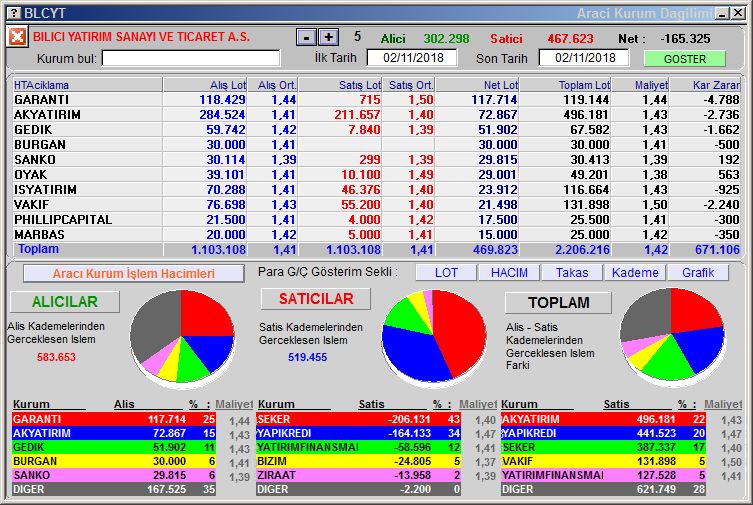This screenshot has height=505, width=753.
Task: Click the Net -165.325 value
Action: point(685,38)
